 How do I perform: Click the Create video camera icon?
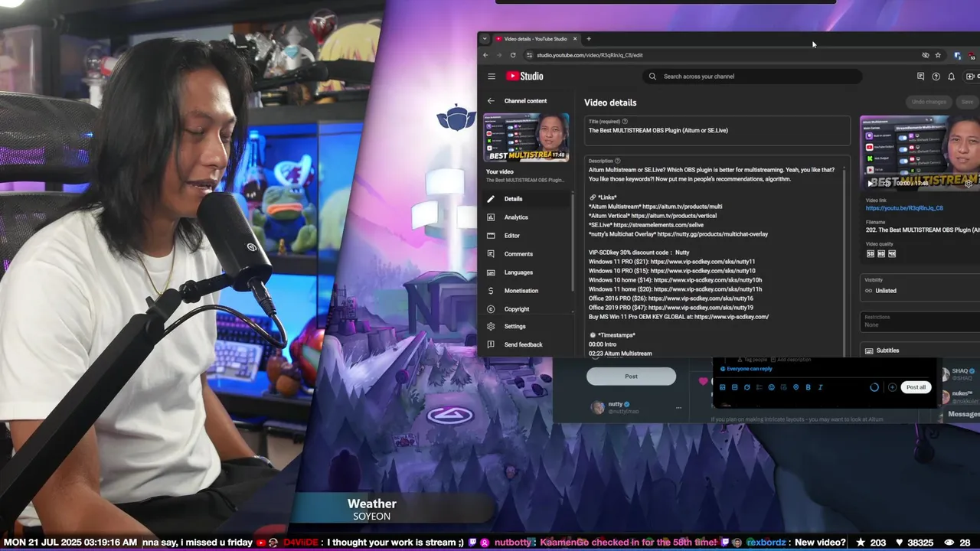(970, 77)
